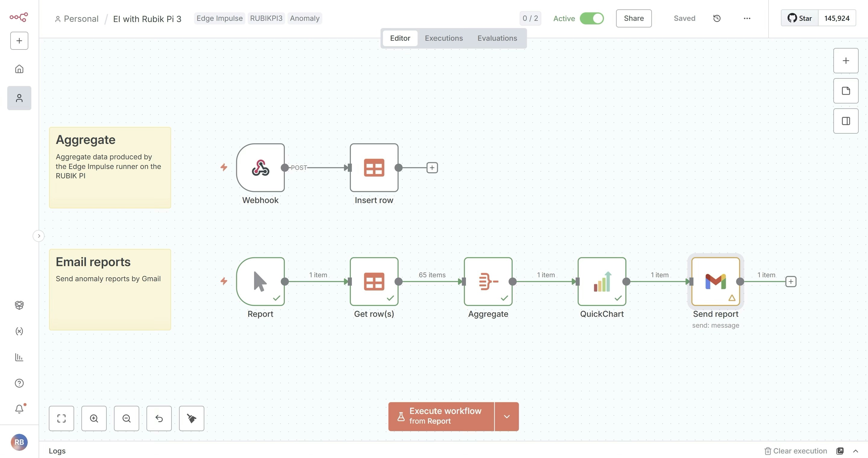Expand Execute workflow dropdown arrow
Image resolution: width=868 pixels, height=458 pixels.
click(x=506, y=417)
